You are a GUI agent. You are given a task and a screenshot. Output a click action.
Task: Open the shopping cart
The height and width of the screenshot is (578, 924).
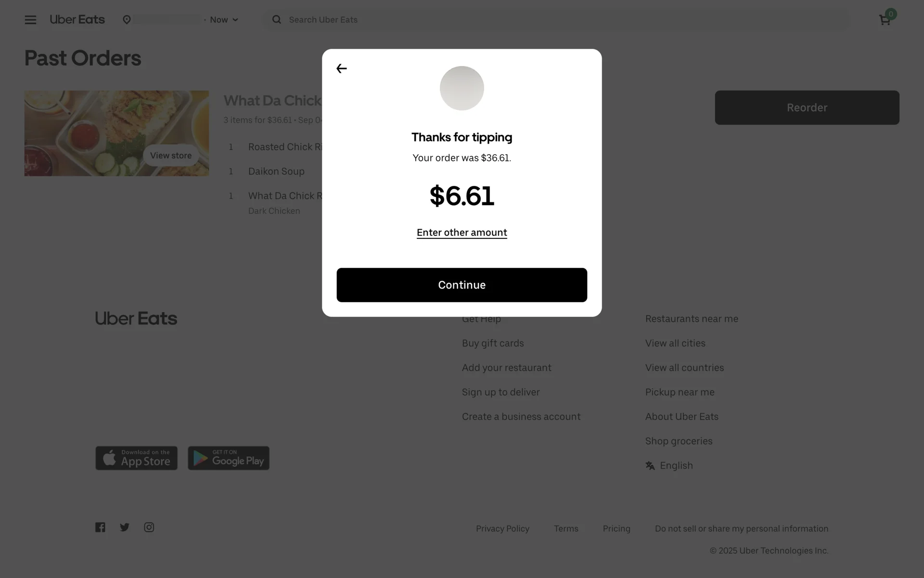point(885,20)
